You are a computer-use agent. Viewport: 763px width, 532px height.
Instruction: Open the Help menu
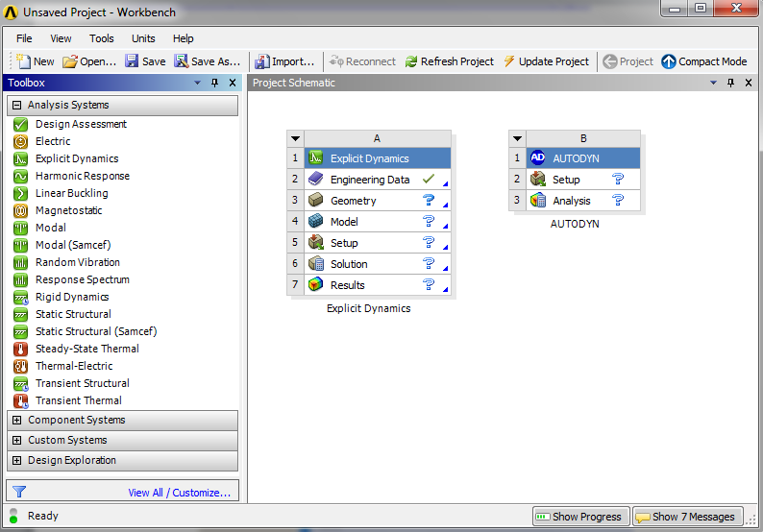click(183, 38)
